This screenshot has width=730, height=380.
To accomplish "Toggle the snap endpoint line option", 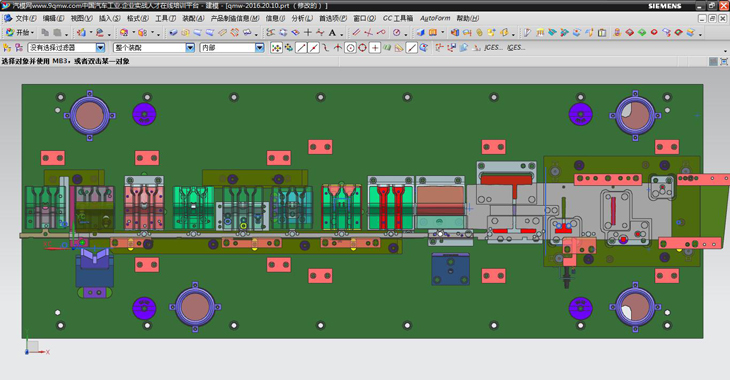I will (x=301, y=48).
